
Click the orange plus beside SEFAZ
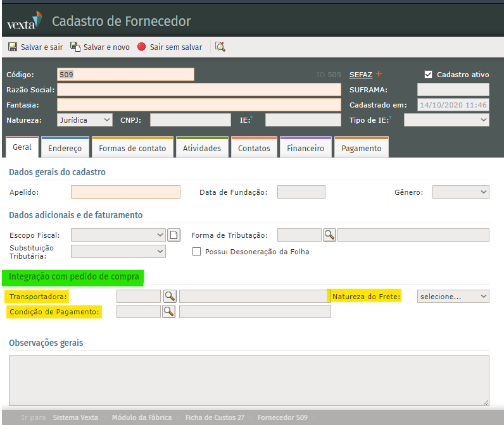[x=379, y=74]
